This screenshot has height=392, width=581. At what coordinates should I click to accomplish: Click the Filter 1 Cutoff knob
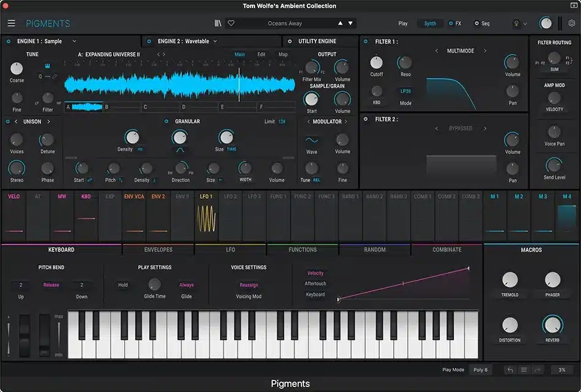377,62
